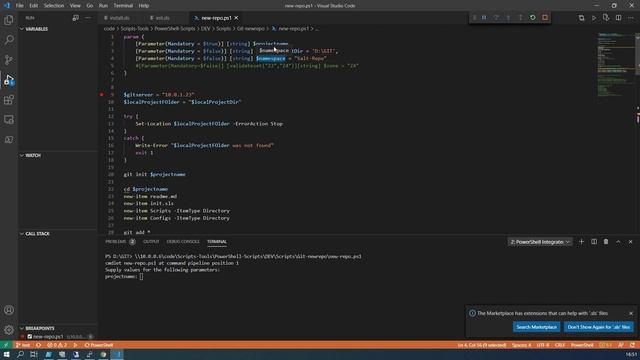Open the debug console icon in RUN header

pyautogui.click(x=76, y=18)
